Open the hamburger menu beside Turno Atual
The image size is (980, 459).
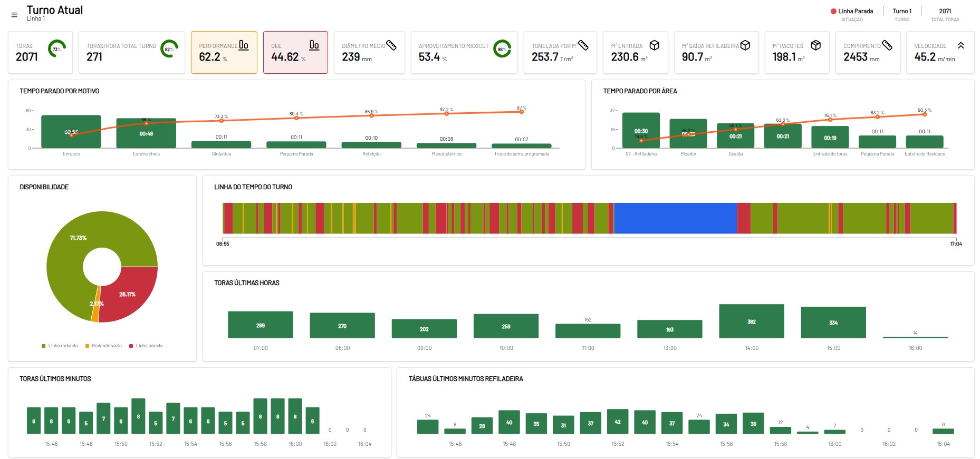click(x=14, y=15)
